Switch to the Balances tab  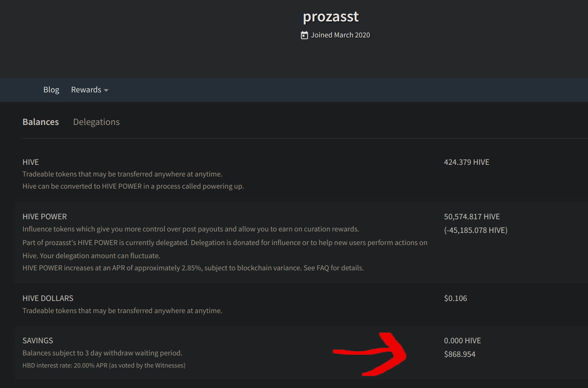point(40,122)
